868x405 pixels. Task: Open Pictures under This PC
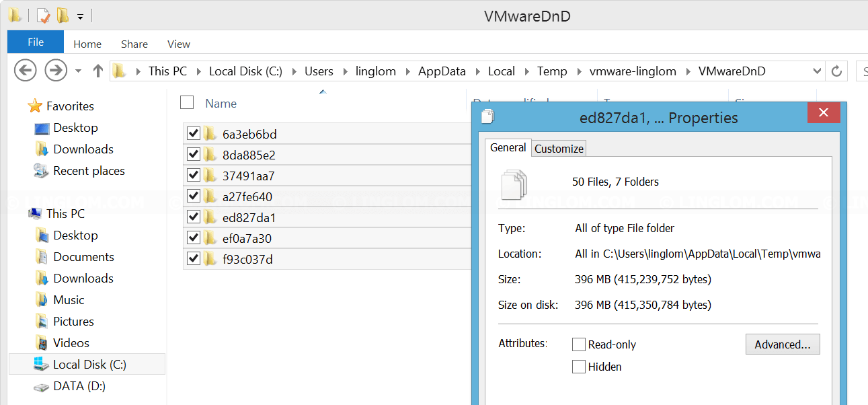(x=73, y=321)
